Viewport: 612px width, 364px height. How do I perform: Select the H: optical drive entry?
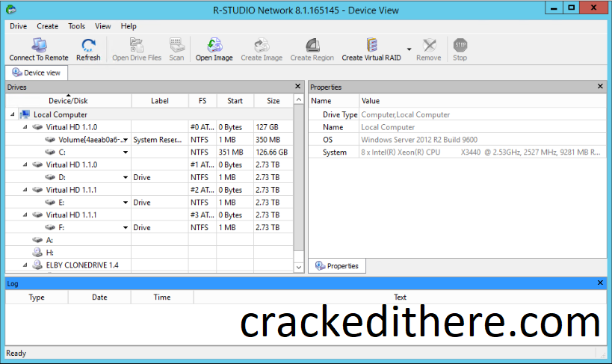pyautogui.click(x=49, y=253)
